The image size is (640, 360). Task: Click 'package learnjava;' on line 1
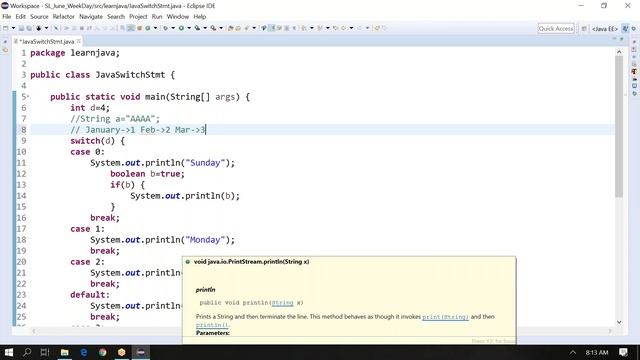(x=75, y=53)
